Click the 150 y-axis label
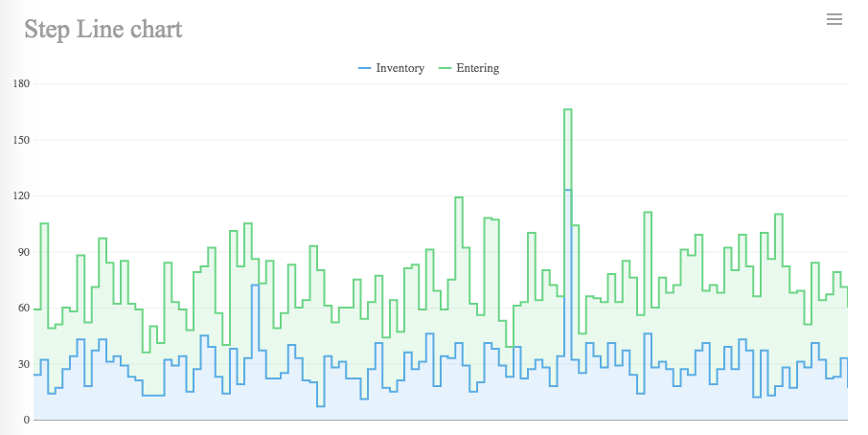Screen dimensions: 868x435 point(20,140)
